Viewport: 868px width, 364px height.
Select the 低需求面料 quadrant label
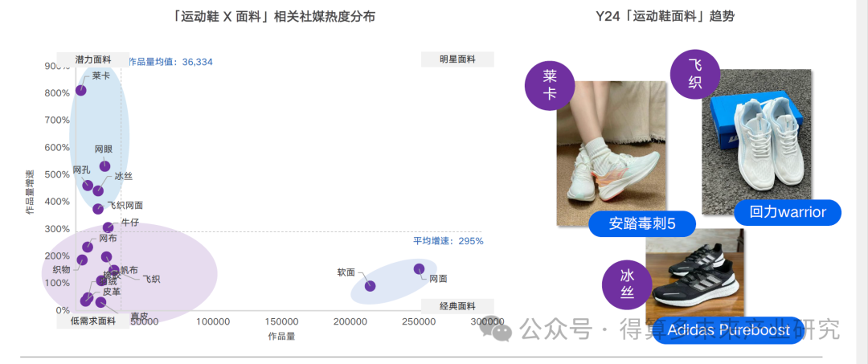click(x=93, y=321)
